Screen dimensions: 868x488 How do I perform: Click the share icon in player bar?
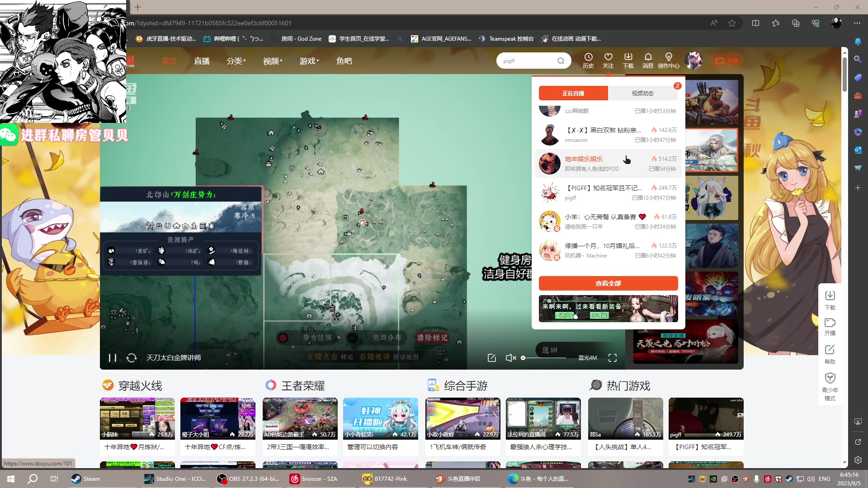pyautogui.click(x=492, y=358)
